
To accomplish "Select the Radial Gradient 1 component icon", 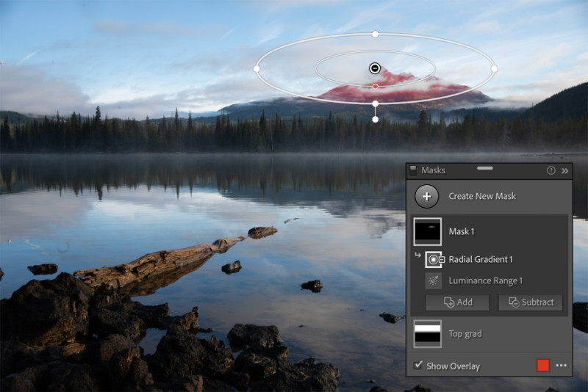I will (x=434, y=259).
